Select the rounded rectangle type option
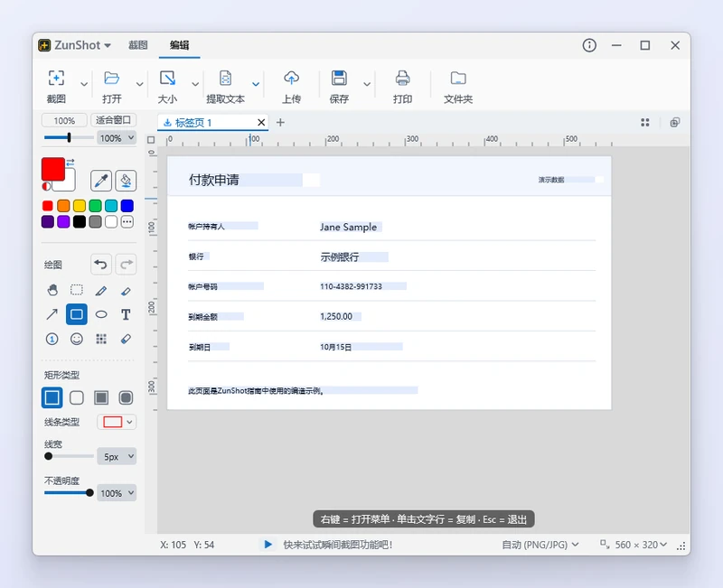 point(77,397)
